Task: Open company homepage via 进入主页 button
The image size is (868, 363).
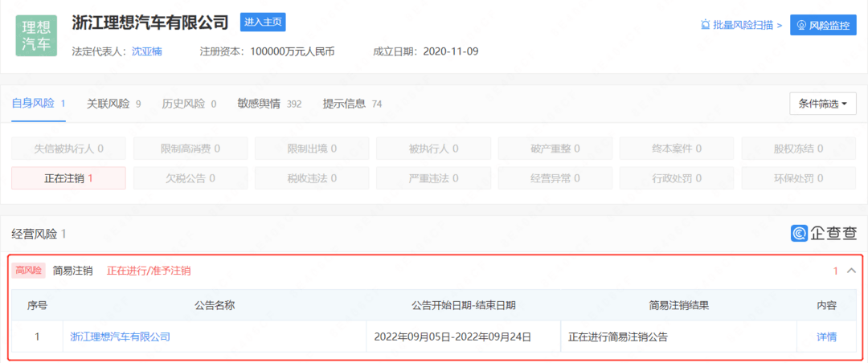Action: point(263,22)
